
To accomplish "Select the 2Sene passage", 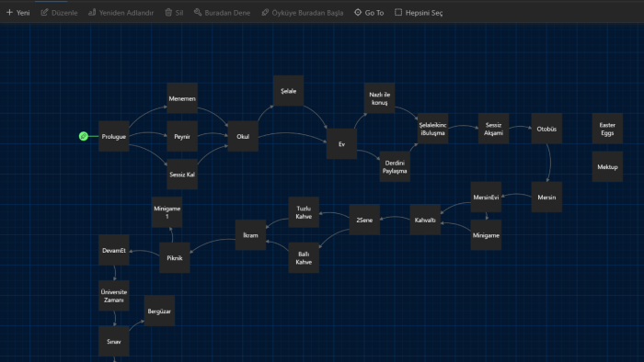I will pos(364,220).
